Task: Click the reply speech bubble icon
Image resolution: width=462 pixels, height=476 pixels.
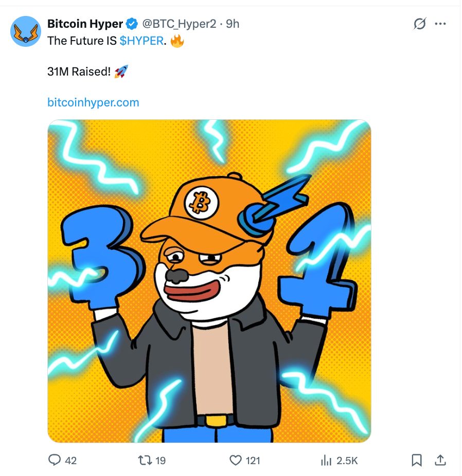Action: (55, 460)
